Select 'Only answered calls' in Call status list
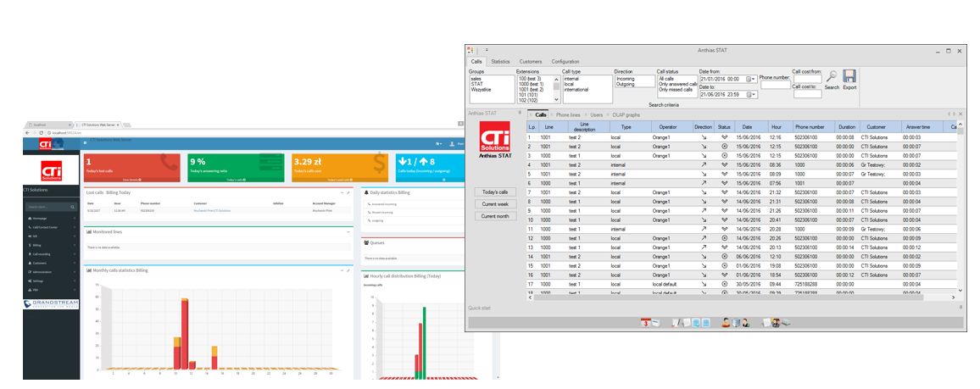Screen dimensions: 980x389 pyautogui.click(x=678, y=84)
